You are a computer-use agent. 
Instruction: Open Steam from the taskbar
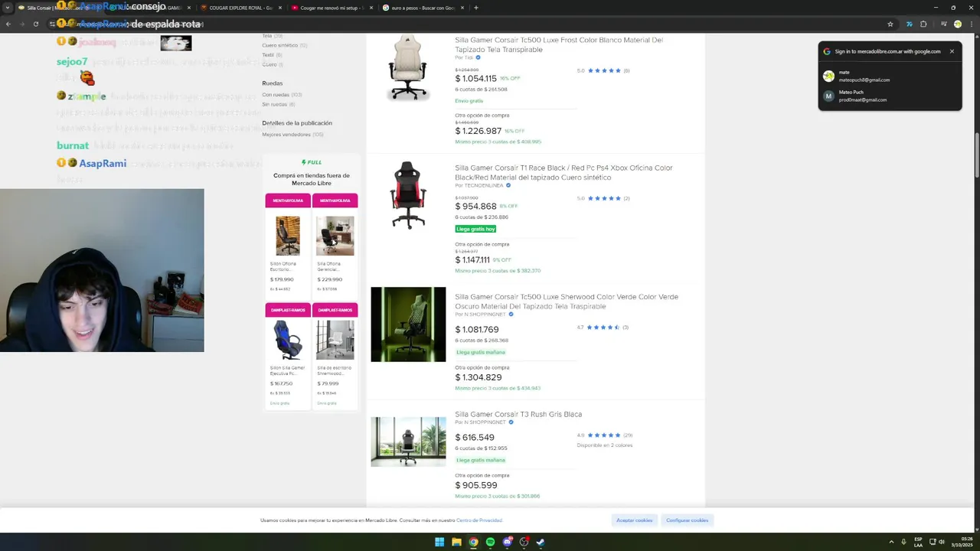tap(541, 542)
